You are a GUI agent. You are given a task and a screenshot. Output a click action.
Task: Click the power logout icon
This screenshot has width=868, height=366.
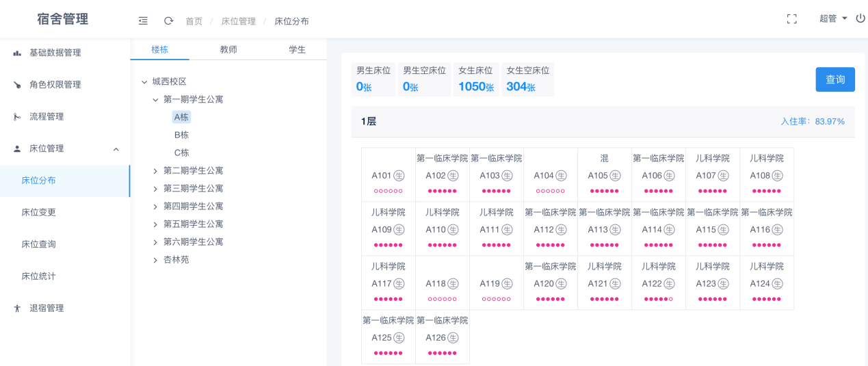(x=860, y=18)
